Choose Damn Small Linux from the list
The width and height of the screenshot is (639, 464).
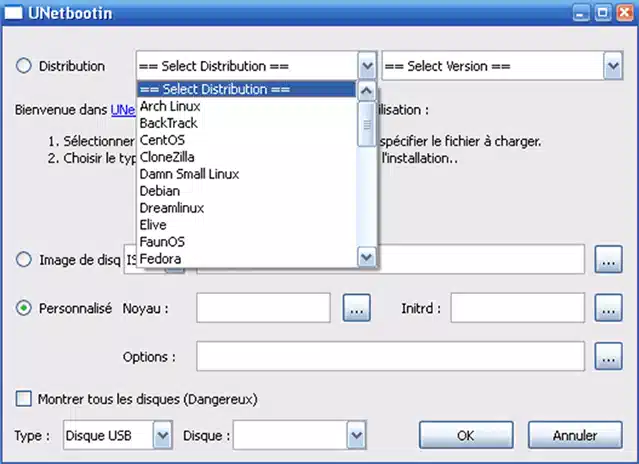(247, 174)
